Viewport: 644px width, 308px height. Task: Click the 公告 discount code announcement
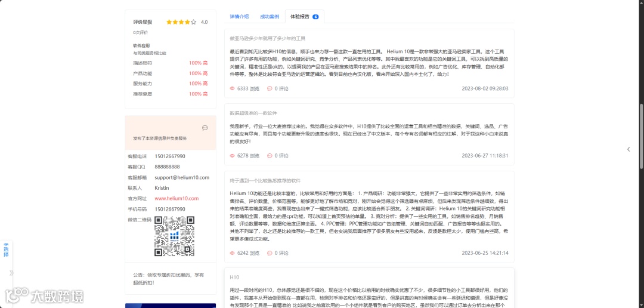(168, 278)
